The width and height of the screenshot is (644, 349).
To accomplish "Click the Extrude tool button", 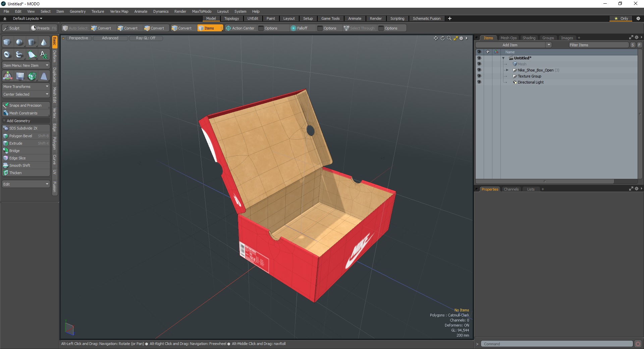I will click(26, 143).
